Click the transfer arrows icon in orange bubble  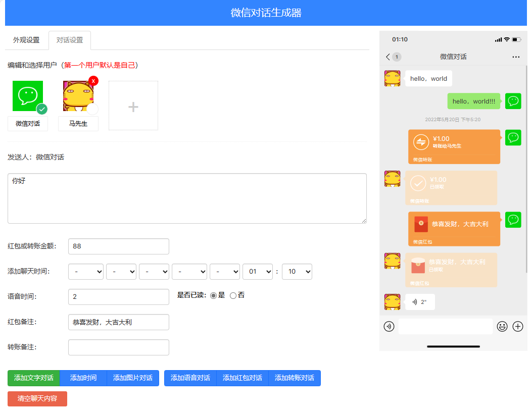(x=421, y=142)
